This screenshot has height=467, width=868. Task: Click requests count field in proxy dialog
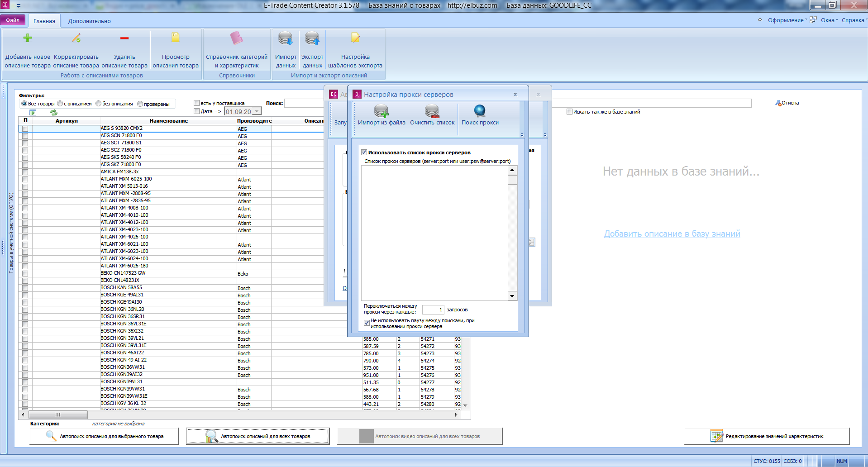coord(433,310)
